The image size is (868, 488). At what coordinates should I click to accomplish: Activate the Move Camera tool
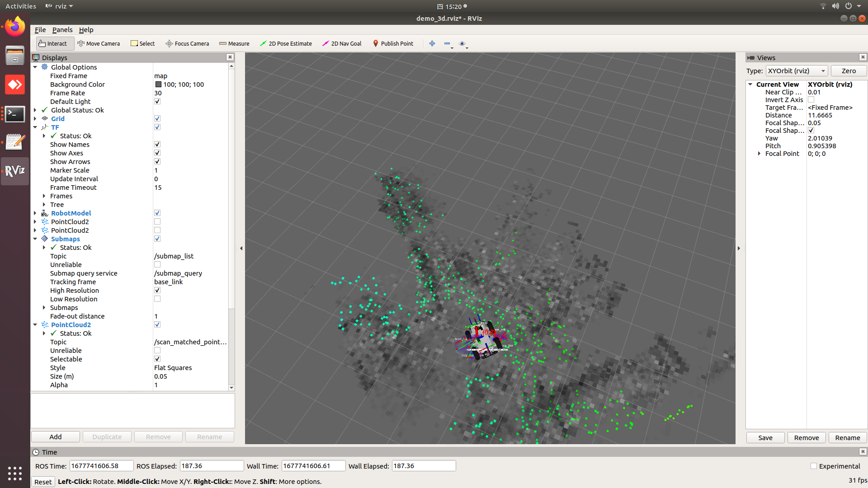coord(99,43)
